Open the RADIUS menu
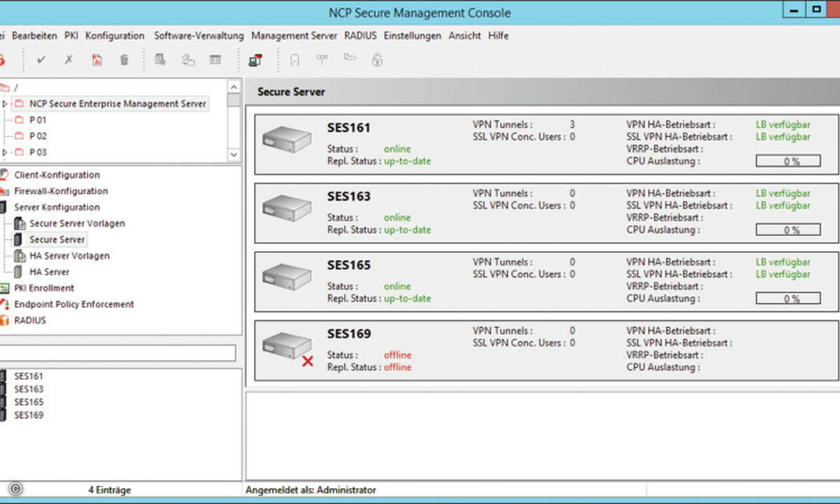 (360, 36)
